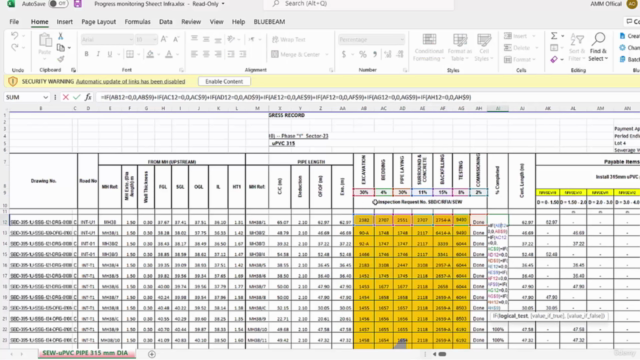Click the Undo arrow icon
The image size is (640, 360).
(x=15, y=36)
